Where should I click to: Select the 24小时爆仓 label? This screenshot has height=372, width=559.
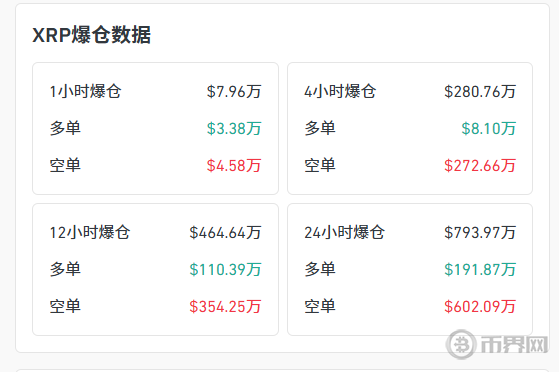pyautogui.click(x=344, y=232)
